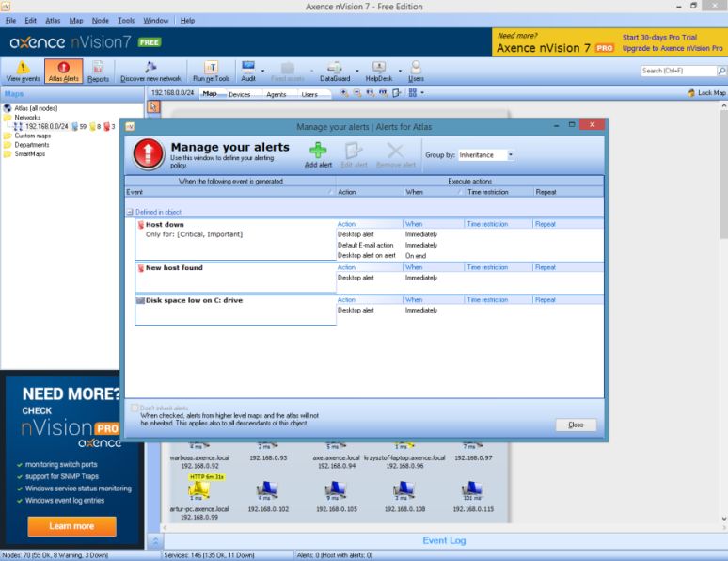The width and height of the screenshot is (728, 561).
Task: Select Atlas (all nodes) tree item
Action: click(x=36, y=108)
